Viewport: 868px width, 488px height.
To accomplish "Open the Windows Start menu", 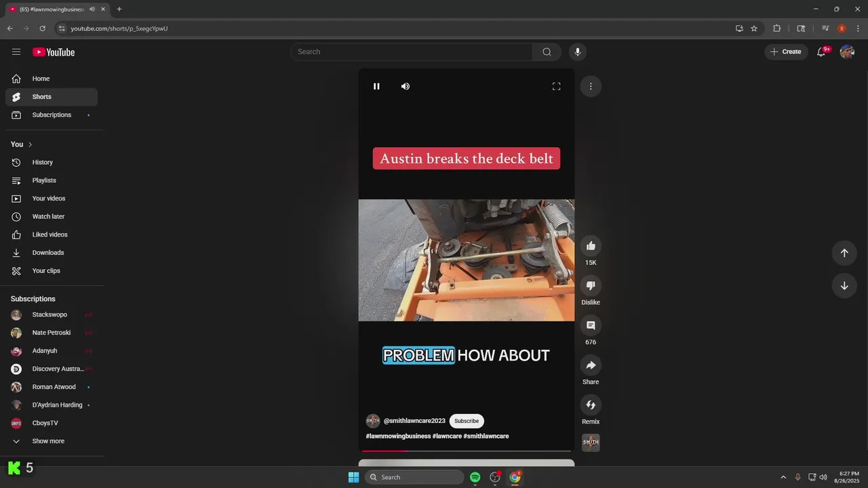I will click(x=353, y=477).
